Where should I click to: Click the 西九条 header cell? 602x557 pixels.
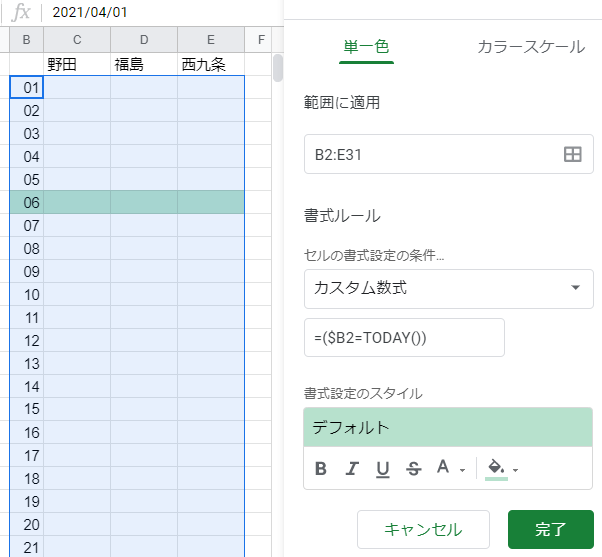211,64
